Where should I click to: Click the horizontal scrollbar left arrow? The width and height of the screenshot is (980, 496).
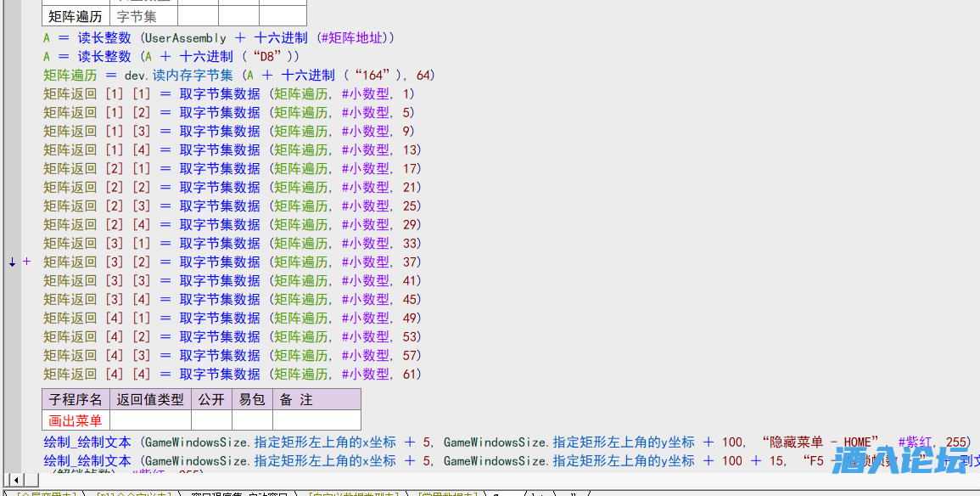14,481
